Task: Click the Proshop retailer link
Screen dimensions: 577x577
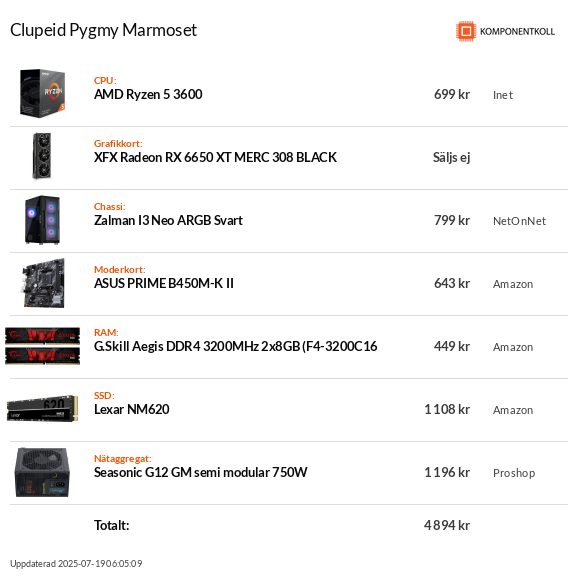Action: (x=514, y=473)
